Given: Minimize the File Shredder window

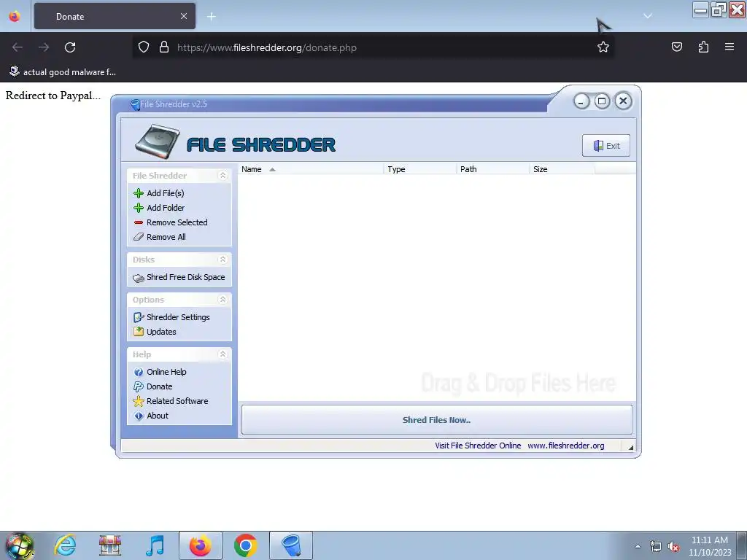Looking at the screenshot, I should point(581,101).
